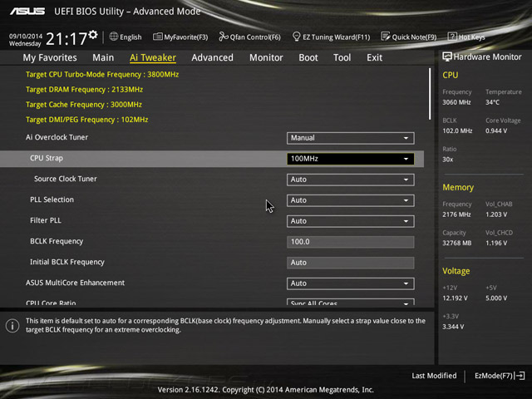Select the ASUS MultiCore Enhancement label
Image resolution: width=532 pixels, height=399 pixels.
pos(76,283)
